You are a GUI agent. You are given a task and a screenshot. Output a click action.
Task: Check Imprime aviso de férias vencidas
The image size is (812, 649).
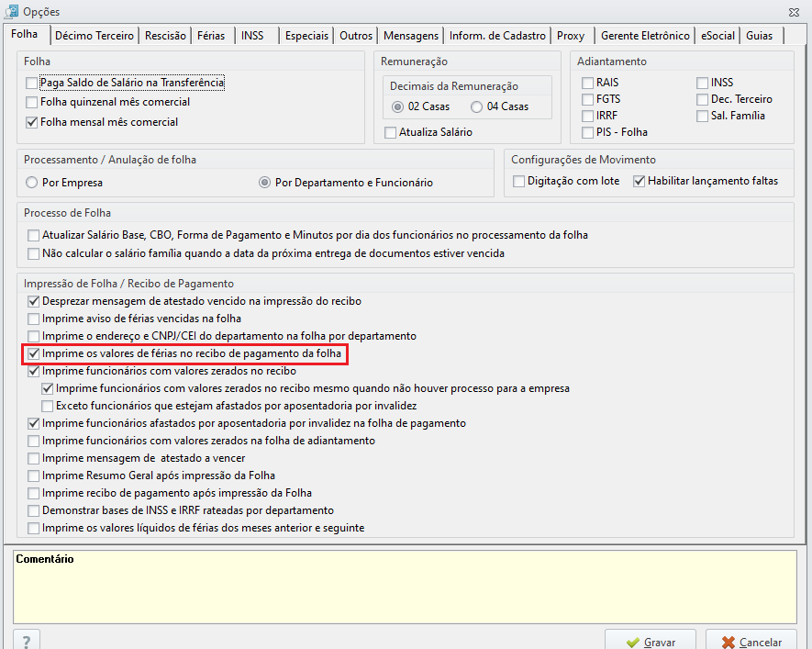point(34,319)
